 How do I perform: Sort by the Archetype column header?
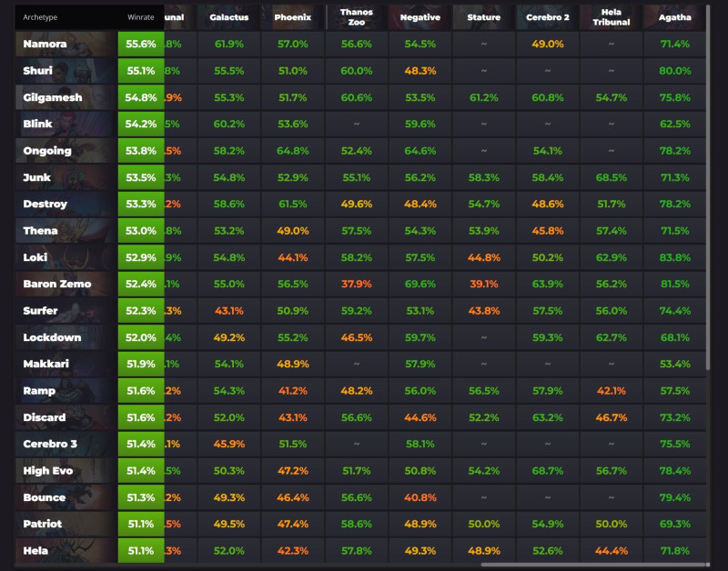(40, 17)
